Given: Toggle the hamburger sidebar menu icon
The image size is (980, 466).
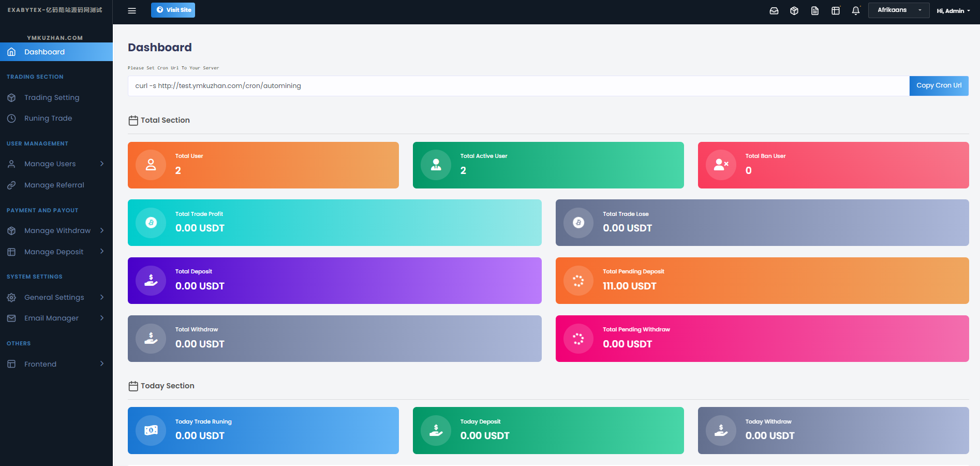Looking at the screenshot, I should click(x=132, y=10).
